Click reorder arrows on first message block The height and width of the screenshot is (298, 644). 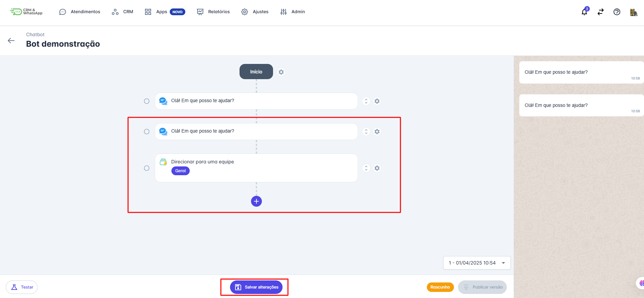click(x=366, y=101)
